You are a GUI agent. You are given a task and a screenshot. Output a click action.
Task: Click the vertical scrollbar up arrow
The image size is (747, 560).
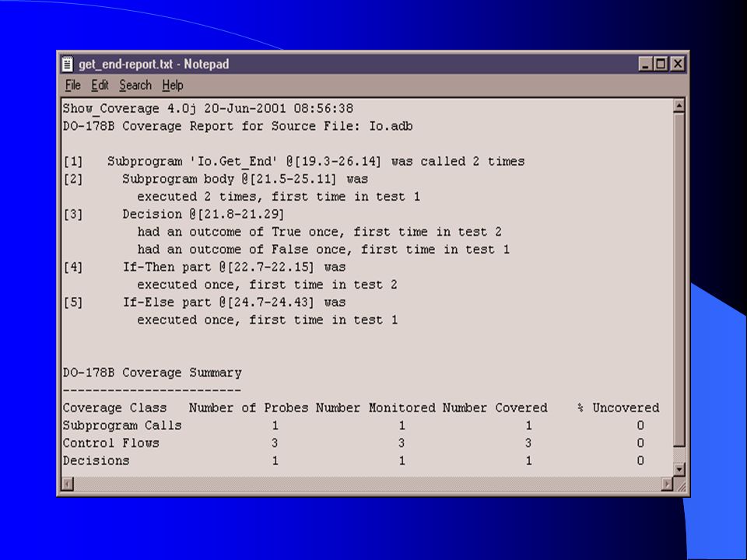pos(679,105)
